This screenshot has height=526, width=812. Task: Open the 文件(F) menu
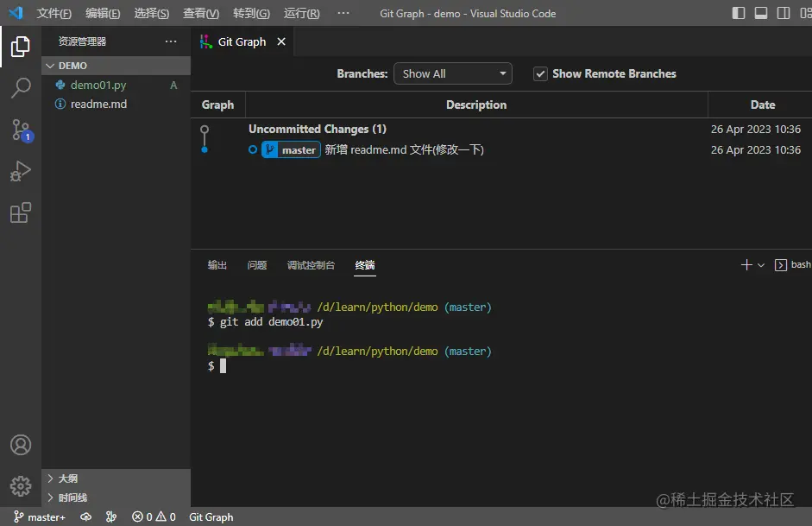54,14
